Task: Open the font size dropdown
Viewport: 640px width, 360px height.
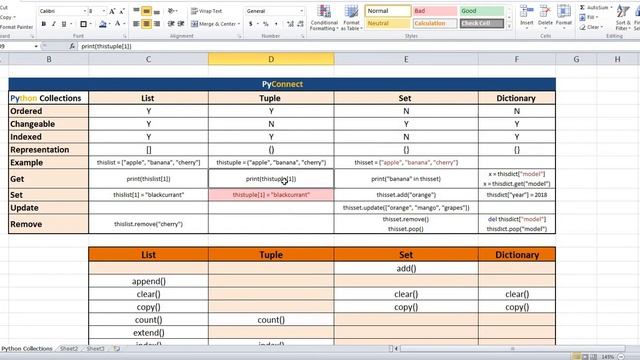Action: click(x=103, y=11)
